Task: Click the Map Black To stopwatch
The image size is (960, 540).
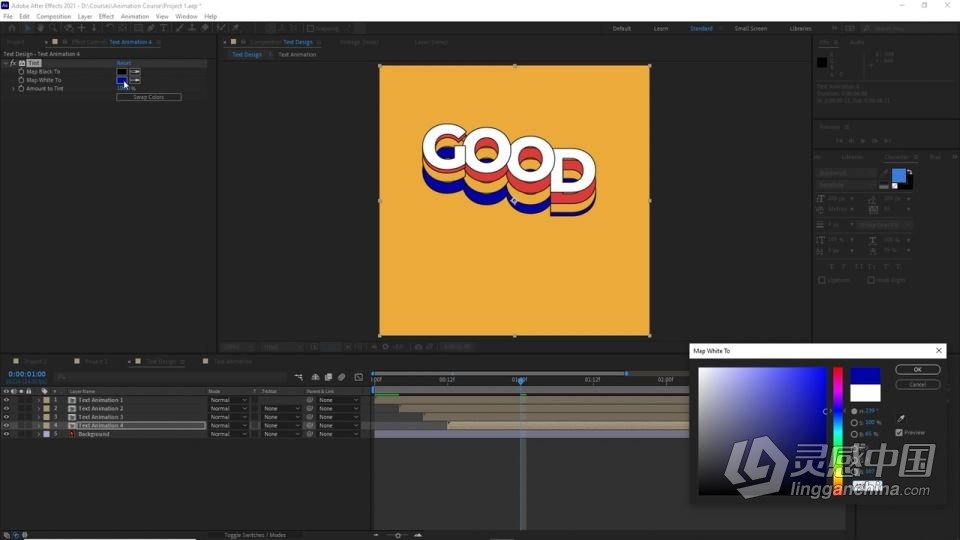Action: tap(21, 72)
